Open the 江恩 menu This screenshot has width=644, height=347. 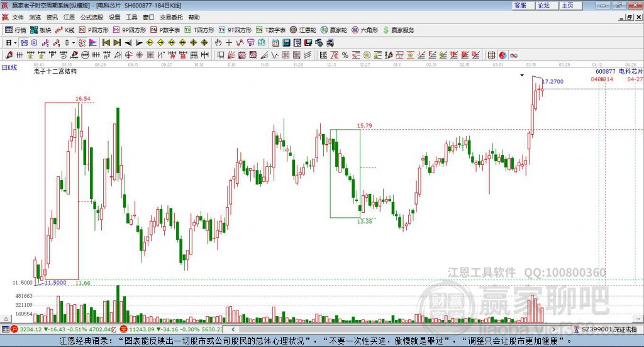point(69,17)
